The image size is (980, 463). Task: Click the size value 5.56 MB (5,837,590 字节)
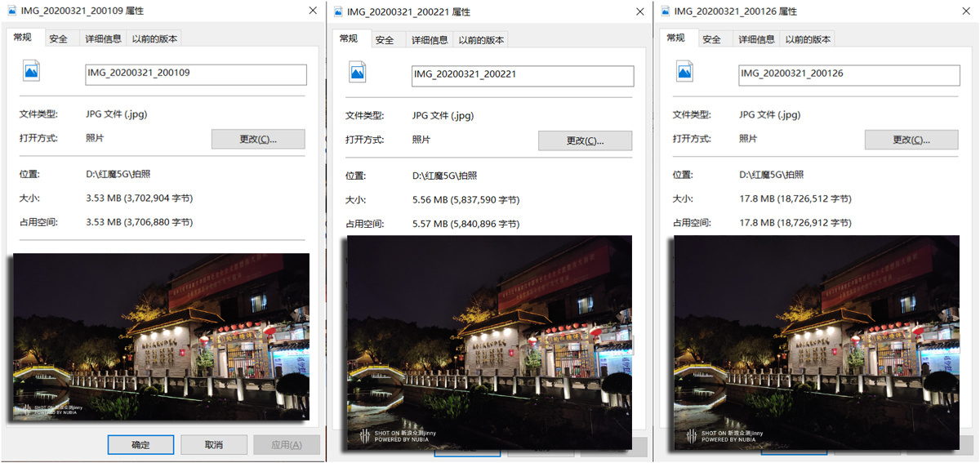[466, 199]
